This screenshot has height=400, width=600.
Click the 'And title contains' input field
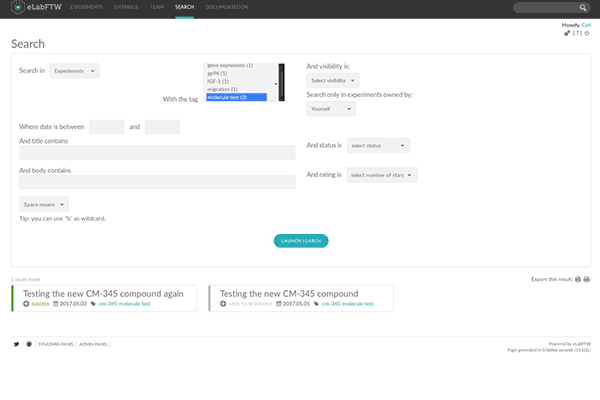point(157,153)
